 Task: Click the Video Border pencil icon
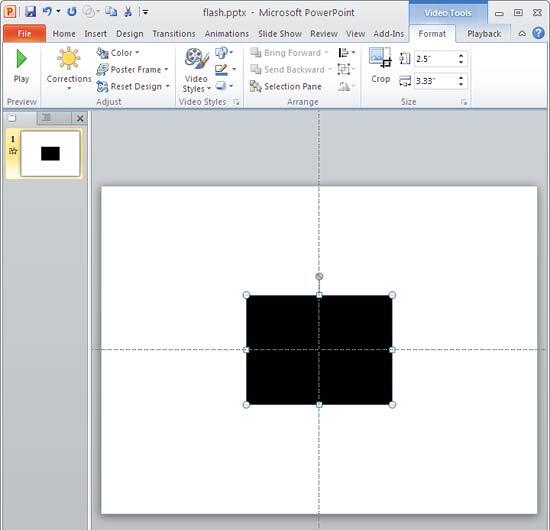coord(221,69)
